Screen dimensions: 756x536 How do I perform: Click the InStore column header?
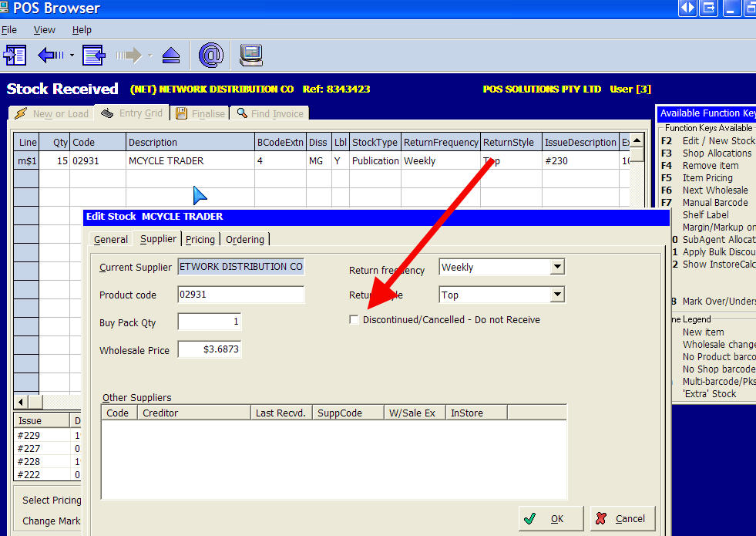[x=476, y=413]
